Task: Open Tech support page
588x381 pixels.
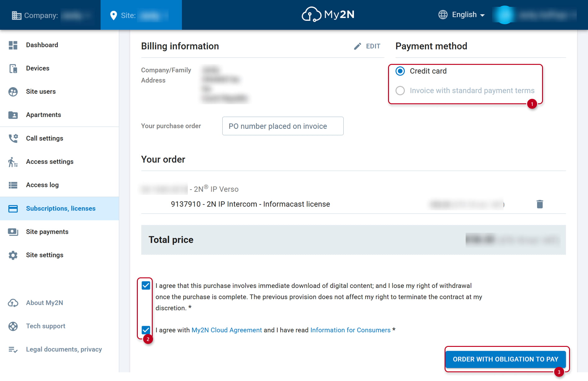Action: click(59, 326)
